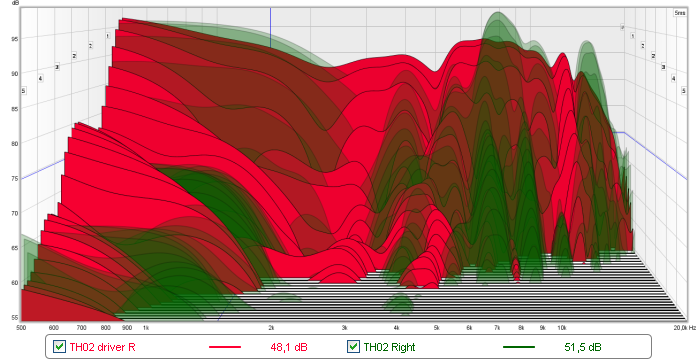Click the 'dB' unit label above the axis
Image resolution: width=697 pixels, height=360 pixels.
16,3
